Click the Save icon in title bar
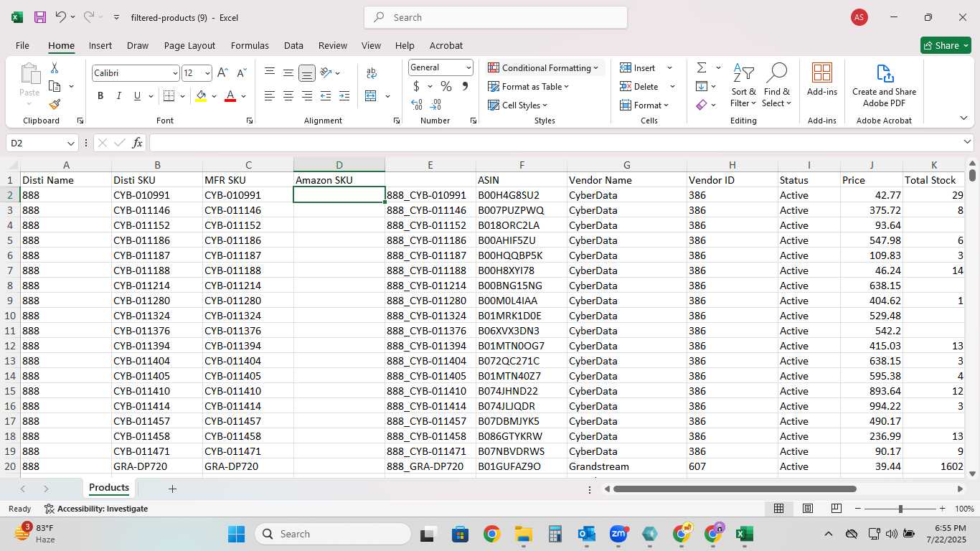The width and height of the screenshot is (980, 551). (x=40, y=17)
